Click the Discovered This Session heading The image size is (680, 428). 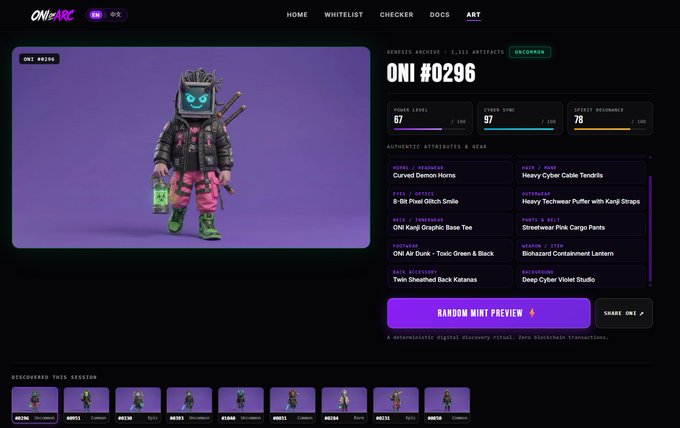coord(54,377)
